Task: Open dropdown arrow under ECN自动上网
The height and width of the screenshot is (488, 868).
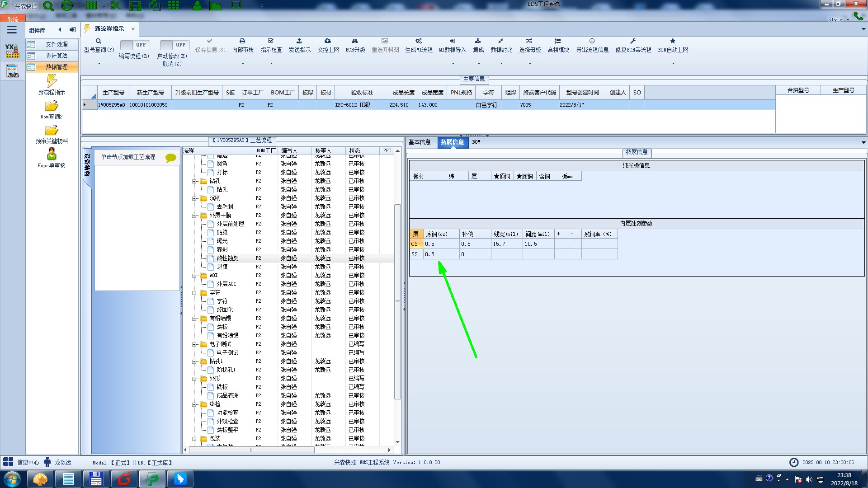Action: (x=673, y=63)
